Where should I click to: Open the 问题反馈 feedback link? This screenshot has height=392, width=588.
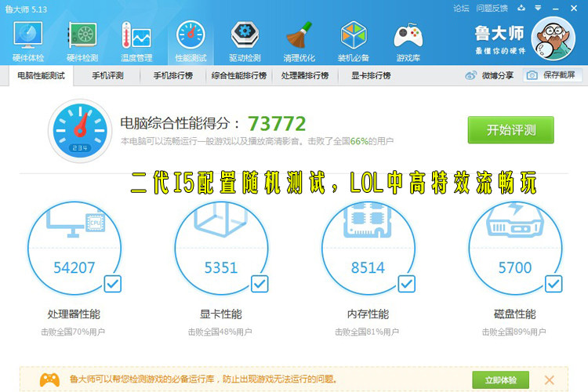pos(492,9)
